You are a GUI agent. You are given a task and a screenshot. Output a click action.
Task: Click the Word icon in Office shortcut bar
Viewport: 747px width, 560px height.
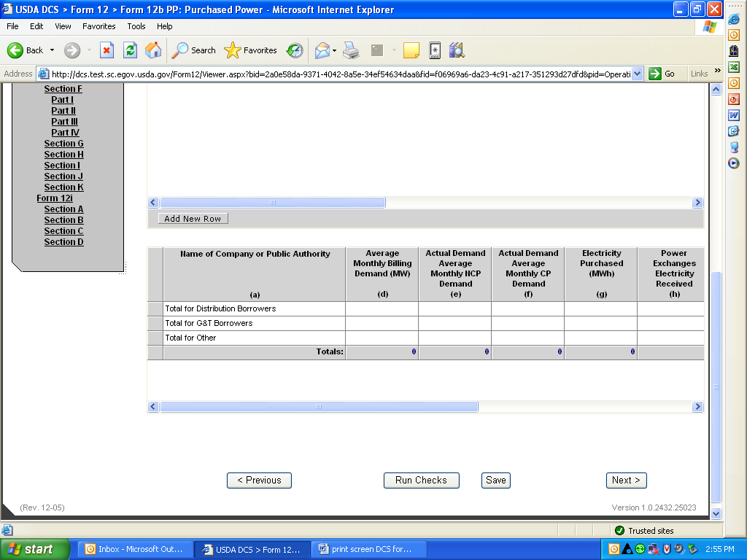point(734,115)
